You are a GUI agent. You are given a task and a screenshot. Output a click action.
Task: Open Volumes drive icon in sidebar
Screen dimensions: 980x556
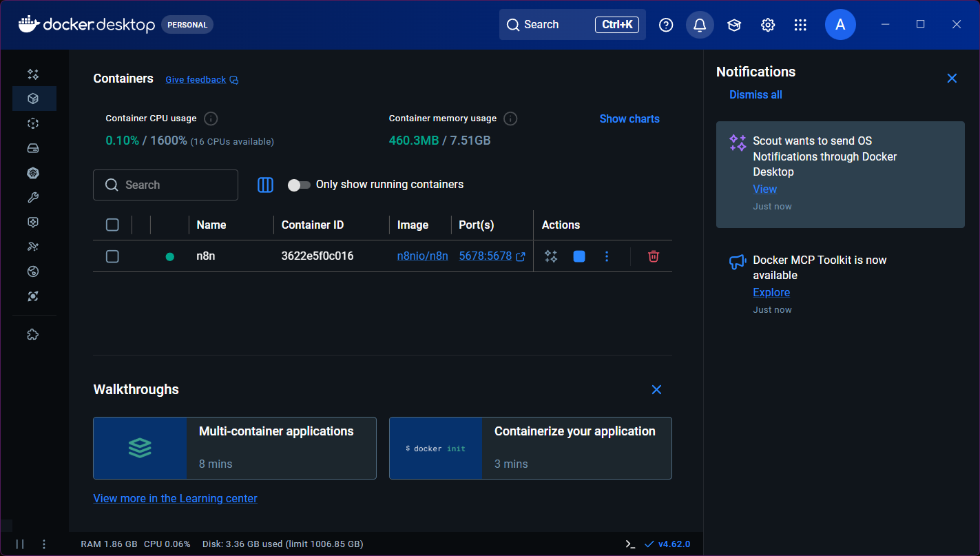click(33, 148)
